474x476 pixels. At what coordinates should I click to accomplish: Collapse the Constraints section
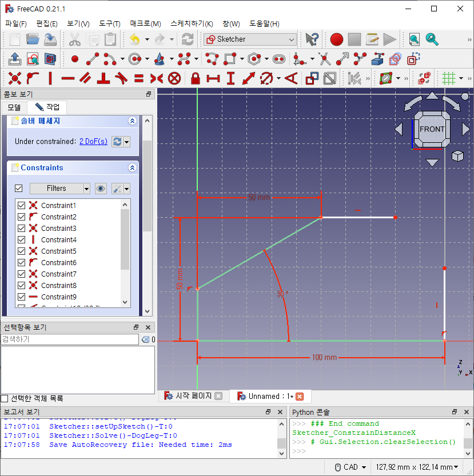pos(132,167)
